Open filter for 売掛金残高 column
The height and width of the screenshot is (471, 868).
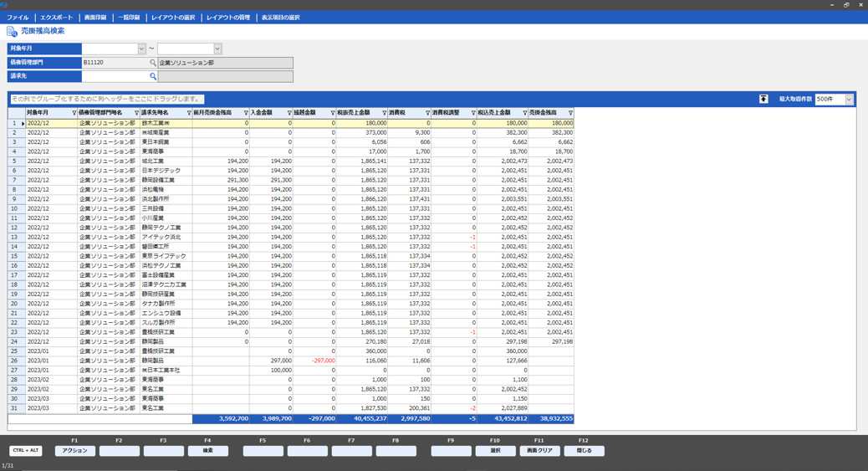click(571, 113)
